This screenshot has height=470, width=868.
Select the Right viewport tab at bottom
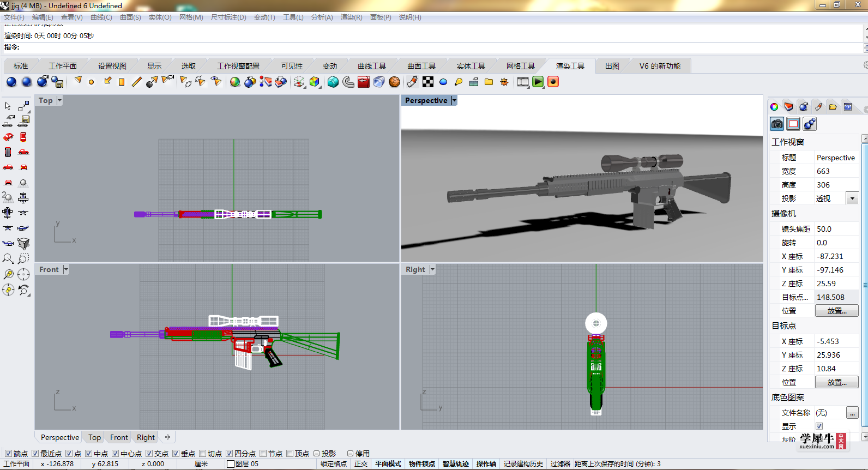click(146, 437)
